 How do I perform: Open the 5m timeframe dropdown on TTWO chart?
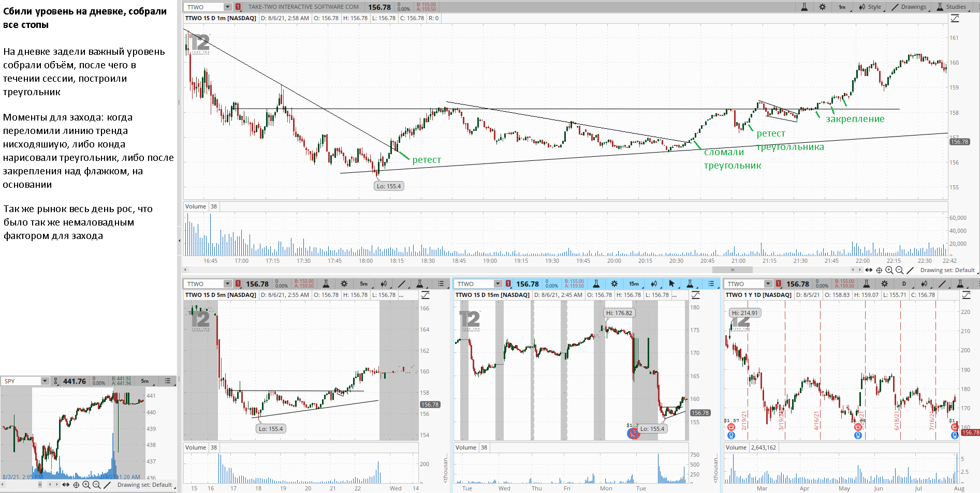click(x=364, y=283)
